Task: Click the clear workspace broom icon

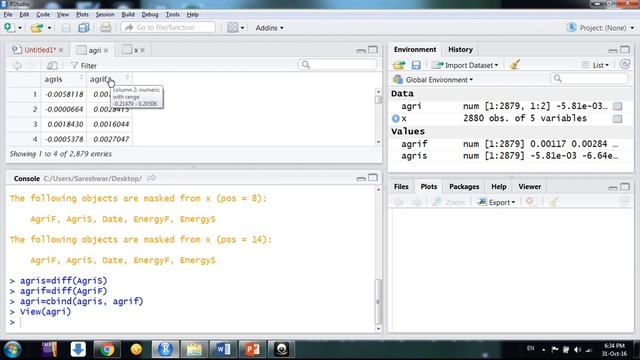Action: point(515,64)
